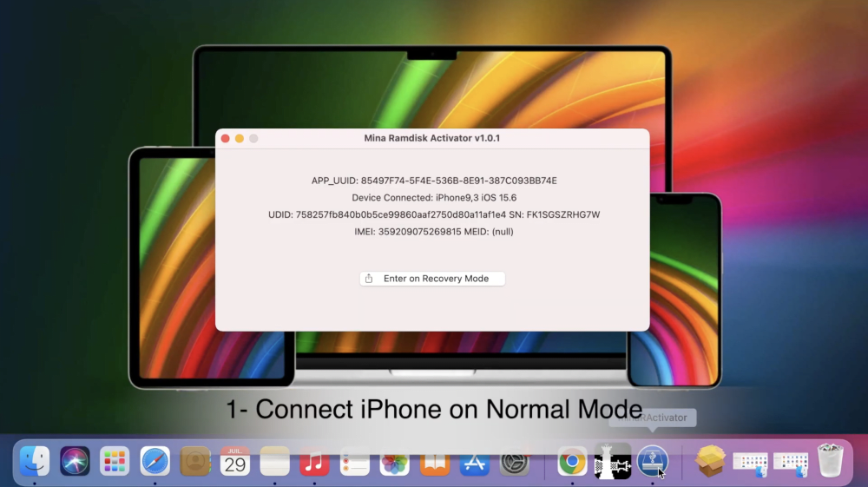Viewport: 868px width, 487px height.
Task: Click the 'Mina Ramdisk Activator v1.0.1' title
Action: click(x=431, y=138)
